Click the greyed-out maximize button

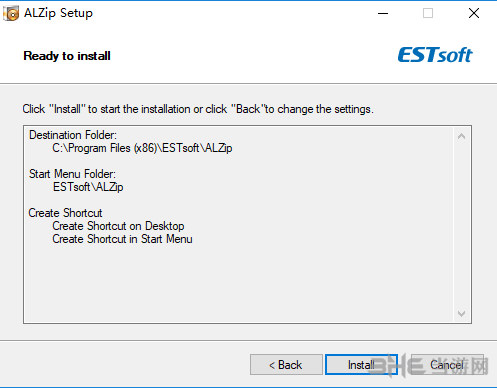pos(428,13)
